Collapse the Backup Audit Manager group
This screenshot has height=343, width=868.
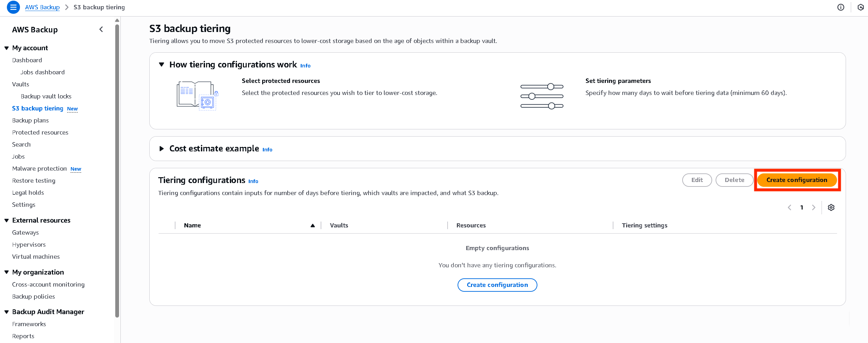click(x=7, y=312)
